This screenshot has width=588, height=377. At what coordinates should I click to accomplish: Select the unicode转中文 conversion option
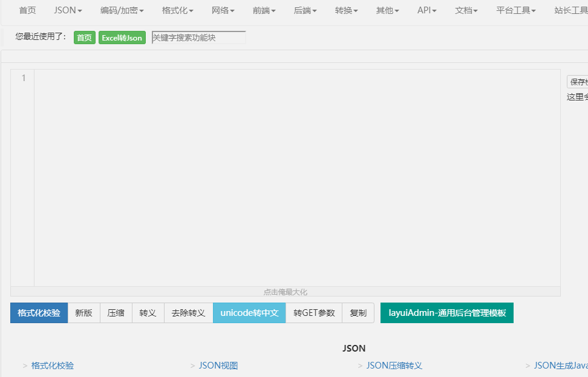pyautogui.click(x=249, y=313)
